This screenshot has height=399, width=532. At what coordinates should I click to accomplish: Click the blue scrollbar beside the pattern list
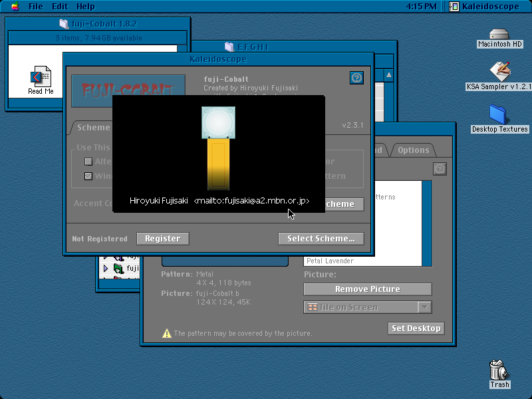tap(427, 223)
